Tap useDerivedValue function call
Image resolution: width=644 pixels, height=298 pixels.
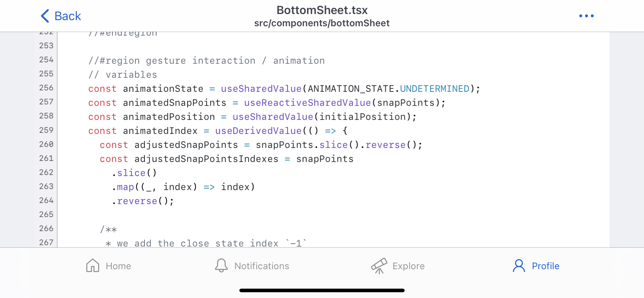click(x=258, y=131)
